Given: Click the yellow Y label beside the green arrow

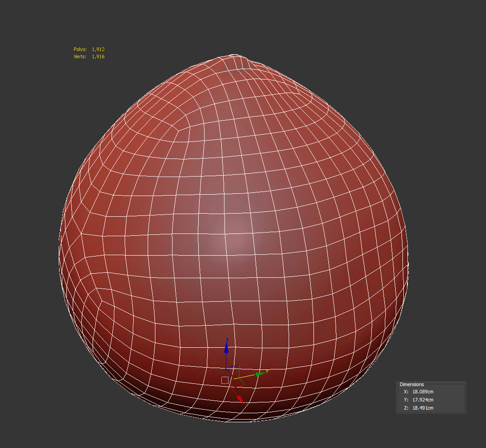Looking at the screenshot, I should pyautogui.click(x=267, y=371).
